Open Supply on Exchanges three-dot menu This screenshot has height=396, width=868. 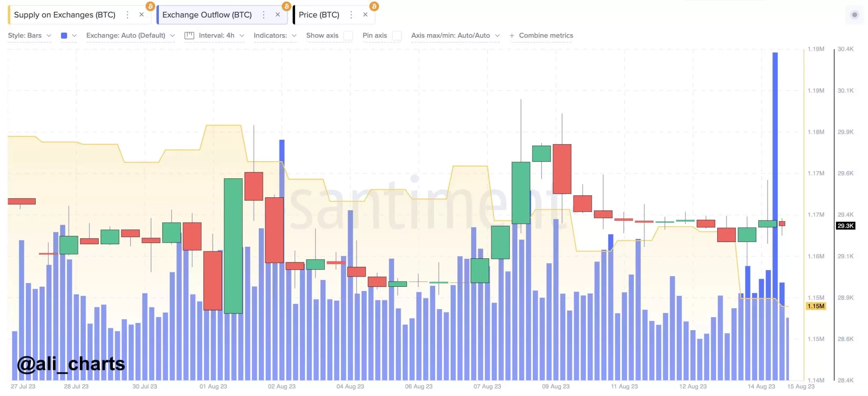coord(128,15)
